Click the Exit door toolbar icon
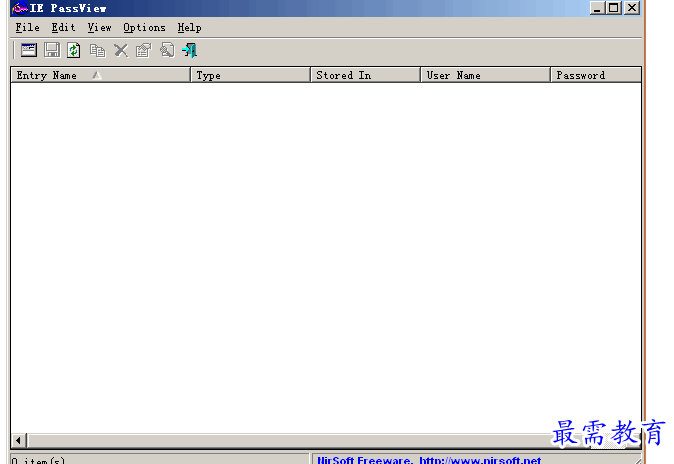This screenshot has height=464, width=674. point(190,50)
